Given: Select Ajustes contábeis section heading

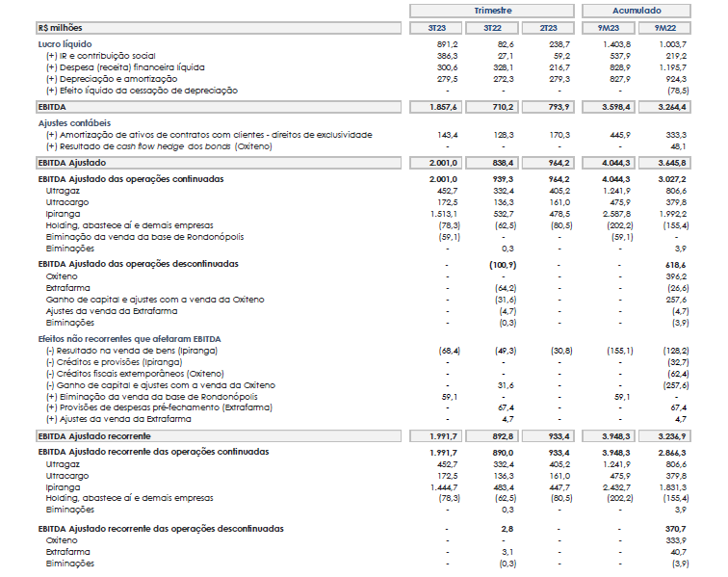Looking at the screenshot, I should pos(74,123).
